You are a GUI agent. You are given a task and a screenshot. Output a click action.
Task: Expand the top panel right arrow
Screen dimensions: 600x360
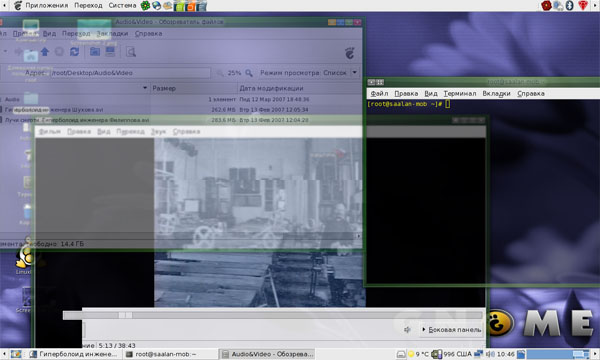(x=596, y=5)
